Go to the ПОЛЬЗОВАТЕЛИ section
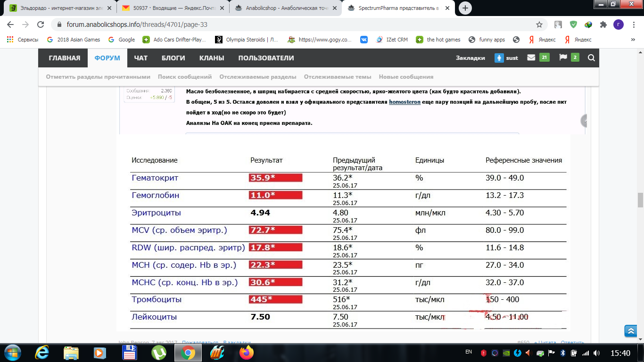Viewport: 644px width, 362px height. (266, 58)
